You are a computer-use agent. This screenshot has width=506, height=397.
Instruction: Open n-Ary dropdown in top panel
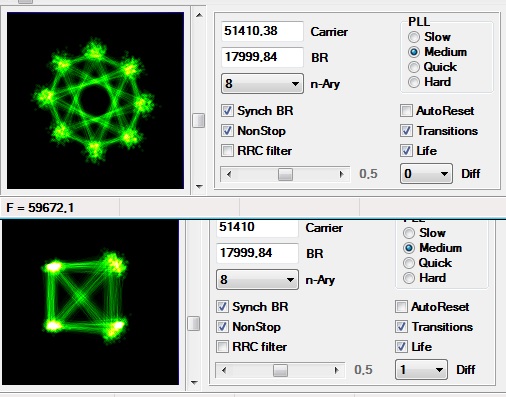[262, 84]
